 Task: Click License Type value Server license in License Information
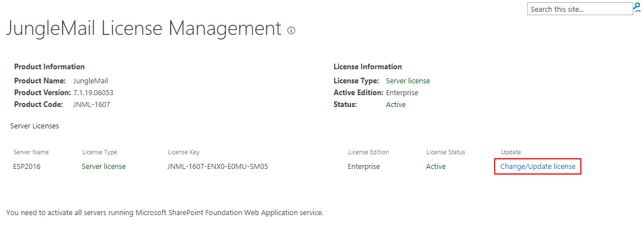tap(408, 81)
